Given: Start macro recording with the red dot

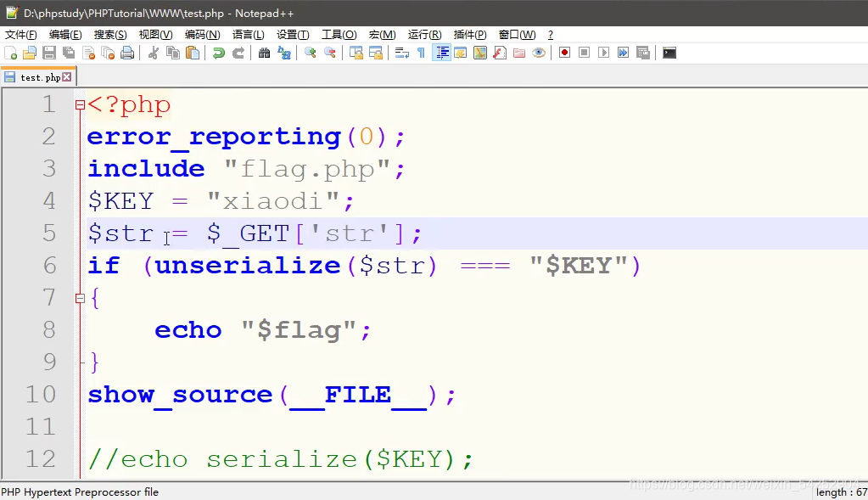Looking at the screenshot, I should point(564,53).
